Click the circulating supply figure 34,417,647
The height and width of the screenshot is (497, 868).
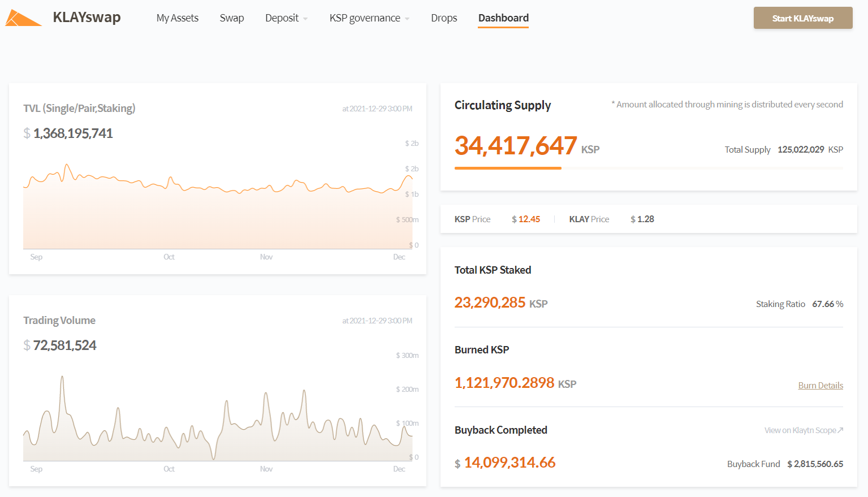click(516, 145)
